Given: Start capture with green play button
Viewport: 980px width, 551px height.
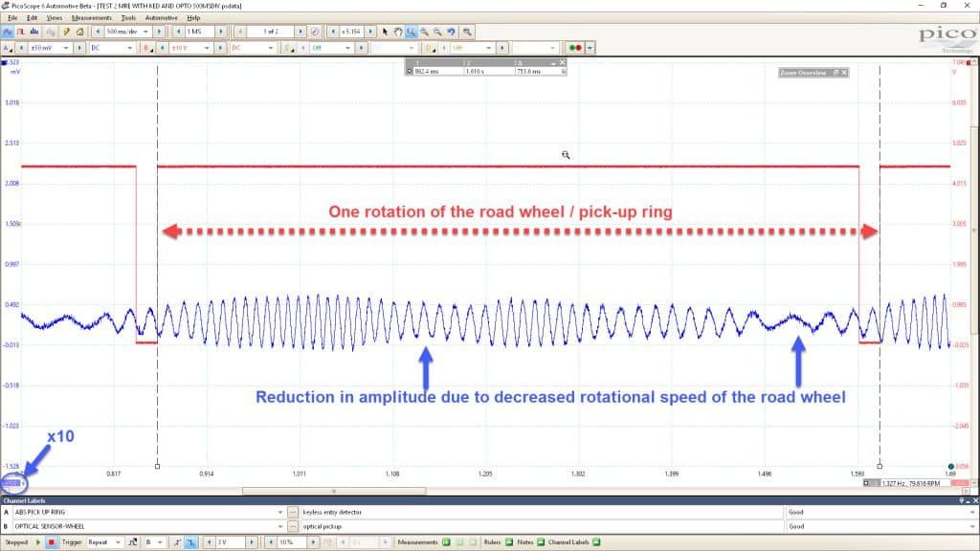Looking at the screenshot, I should coord(38,542).
